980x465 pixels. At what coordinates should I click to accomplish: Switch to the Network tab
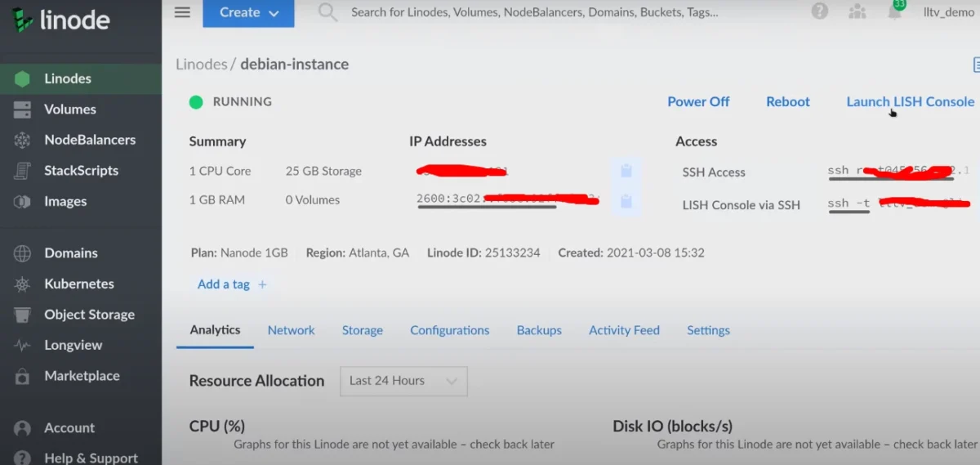pyautogui.click(x=291, y=330)
